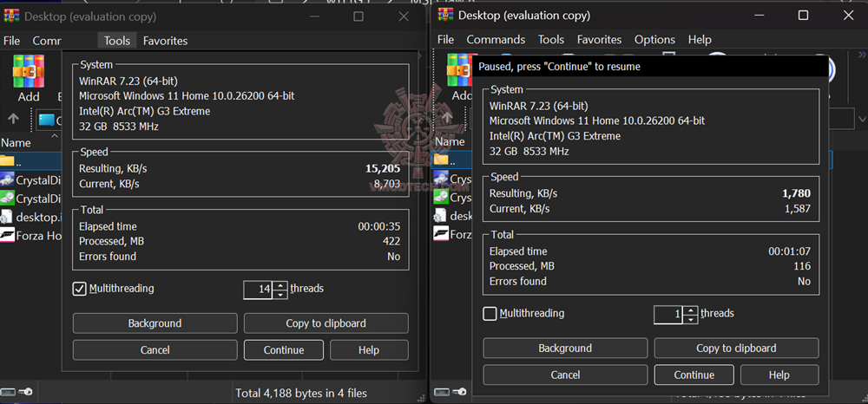Open the Commands menu in right window
Viewport: 868px width, 404px height.
click(496, 40)
